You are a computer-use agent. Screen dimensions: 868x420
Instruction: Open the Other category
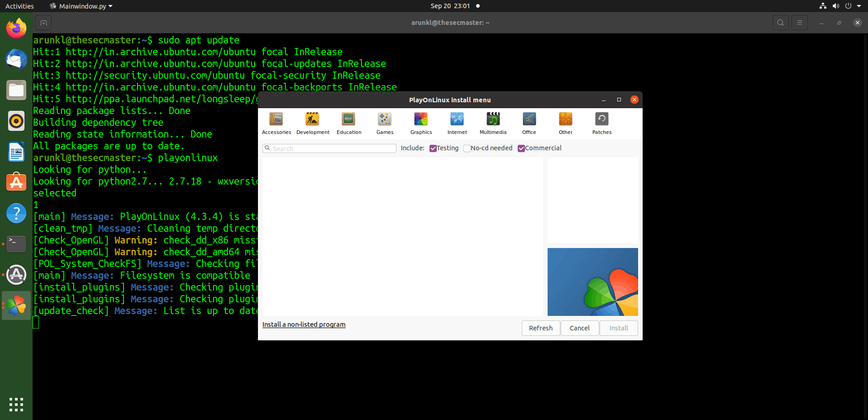coord(565,124)
